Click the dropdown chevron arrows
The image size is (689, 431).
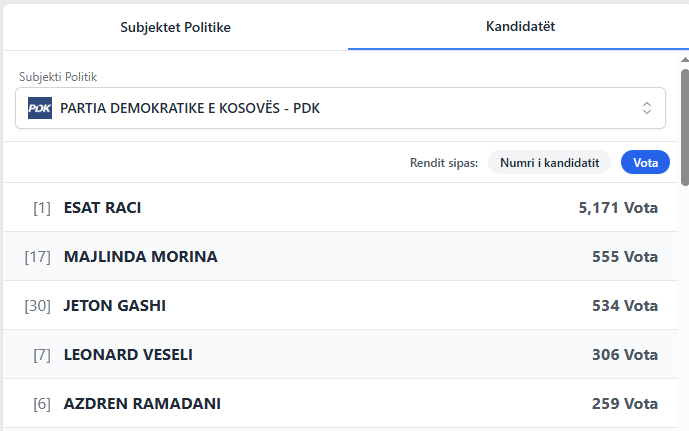[x=647, y=108]
